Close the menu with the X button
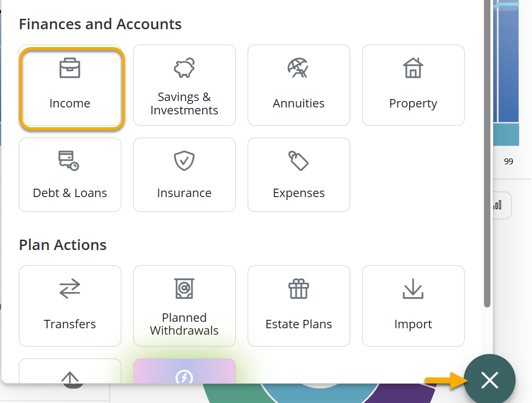Screen dimensions: 532x403 489,380
